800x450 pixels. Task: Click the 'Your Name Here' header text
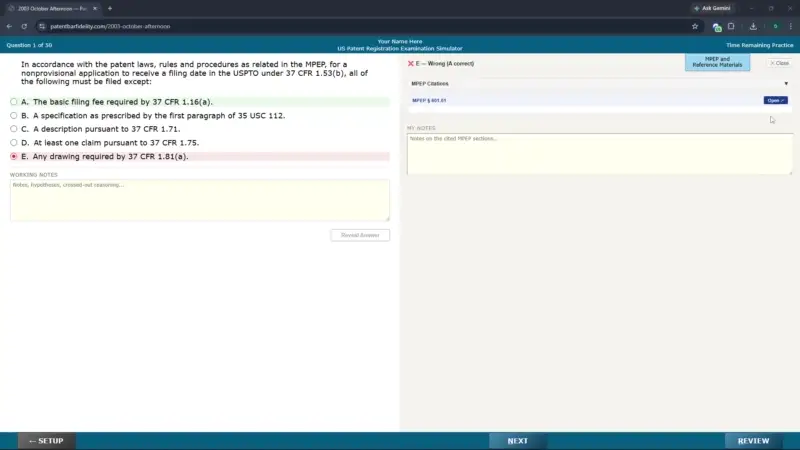tap(399, 41)
